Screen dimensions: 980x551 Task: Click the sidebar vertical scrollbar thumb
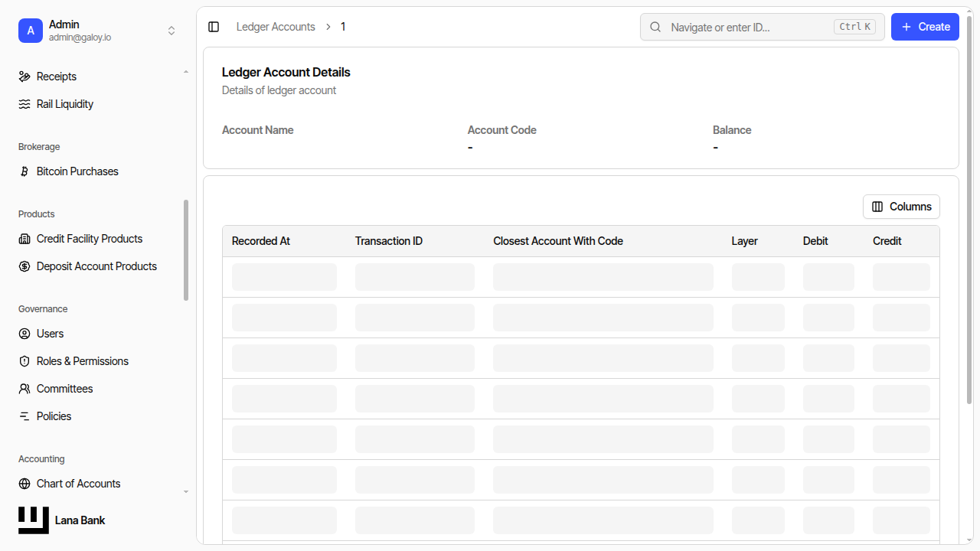tap(186, 250)
